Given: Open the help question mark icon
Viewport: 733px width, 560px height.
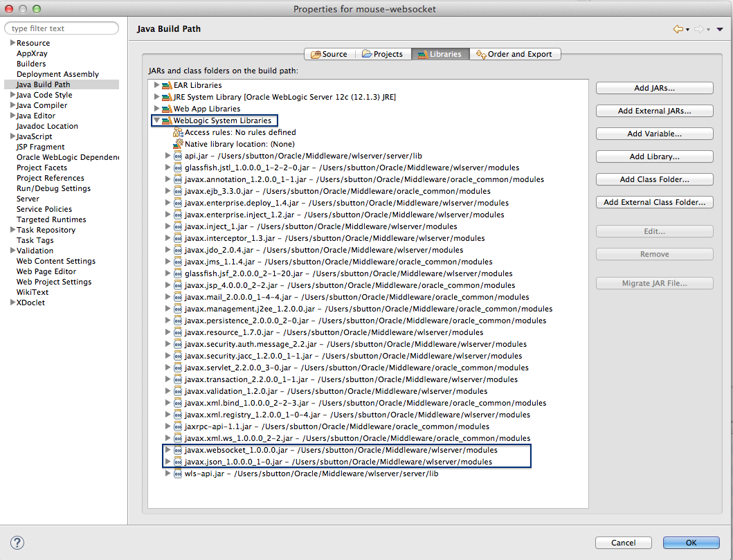Looking at the screenshot, I should tap(17, 543).
